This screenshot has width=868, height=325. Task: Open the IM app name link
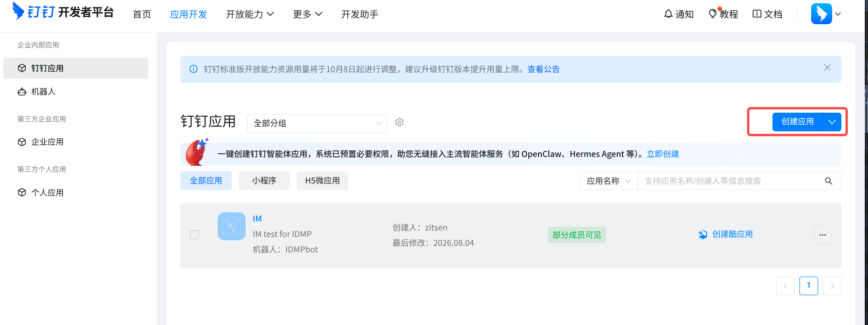pos(257,219)
